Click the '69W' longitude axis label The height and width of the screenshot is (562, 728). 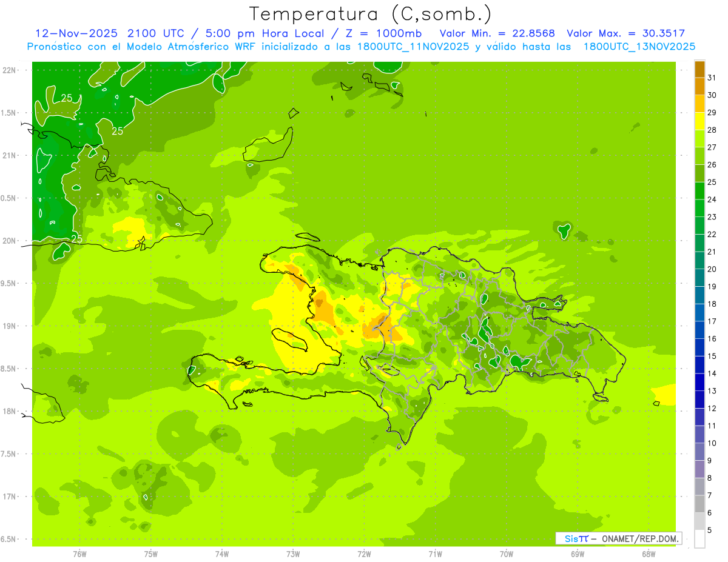click(x=578, y=554)
